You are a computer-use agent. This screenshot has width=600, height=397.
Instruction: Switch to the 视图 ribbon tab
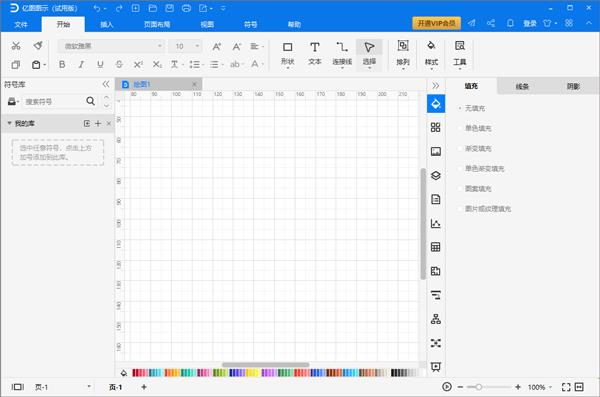[x=207, y=25]
